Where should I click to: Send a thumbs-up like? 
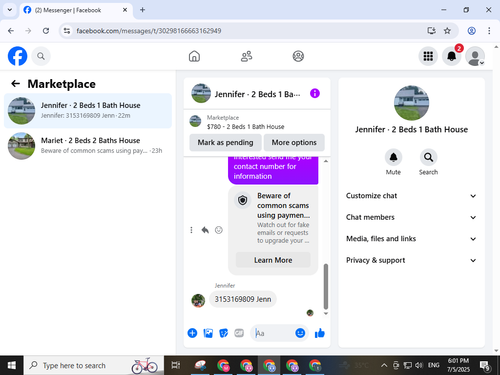320,333
